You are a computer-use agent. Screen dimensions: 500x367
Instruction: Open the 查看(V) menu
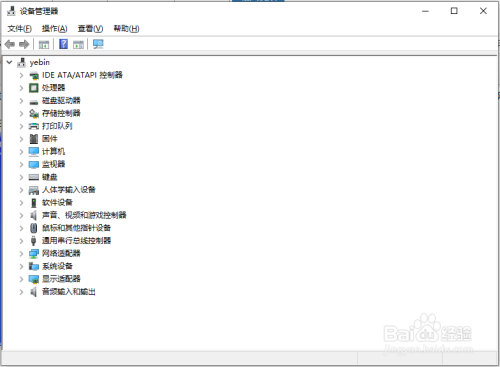pos(90,29)
